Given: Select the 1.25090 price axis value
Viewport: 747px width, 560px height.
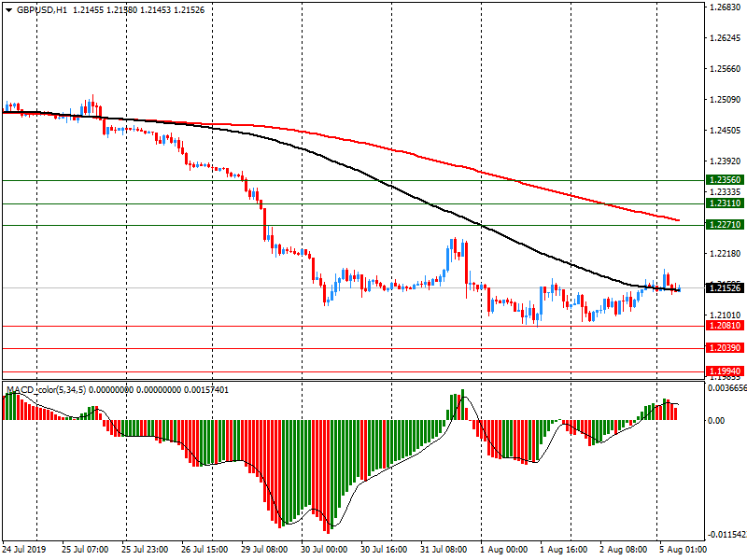Looking at the screenshot, I should [x=726, y=100].
